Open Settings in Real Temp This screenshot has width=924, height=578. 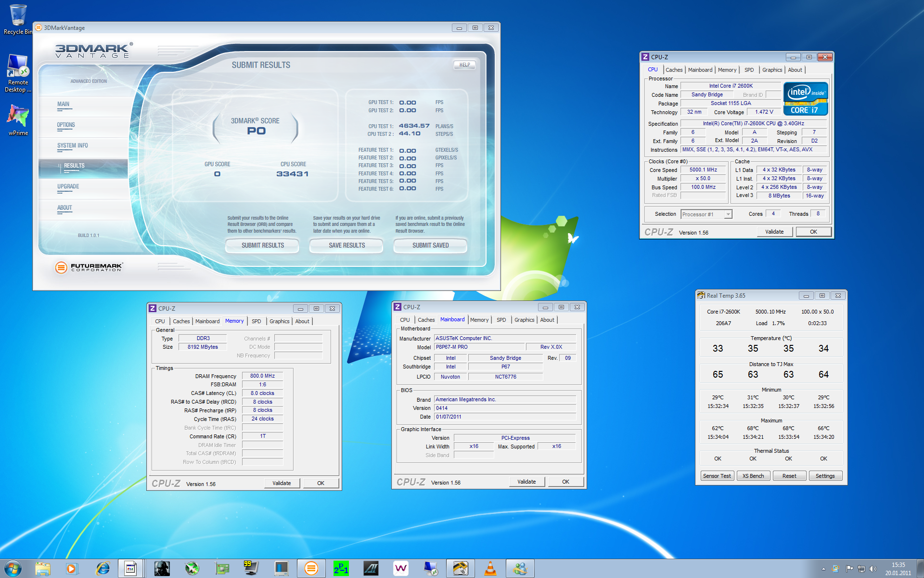(825, 476)
